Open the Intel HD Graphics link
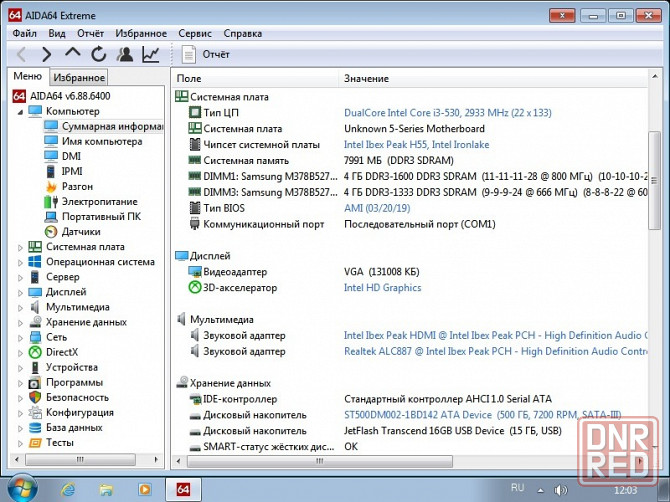This screenshot has width=670, height=502. pos(382,288)
